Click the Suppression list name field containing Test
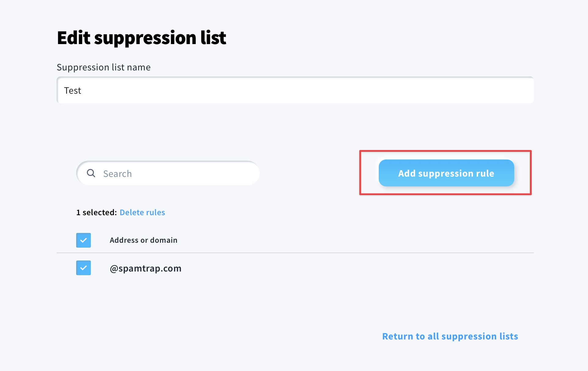The image size is (588, 371). (x=295, y=90)
